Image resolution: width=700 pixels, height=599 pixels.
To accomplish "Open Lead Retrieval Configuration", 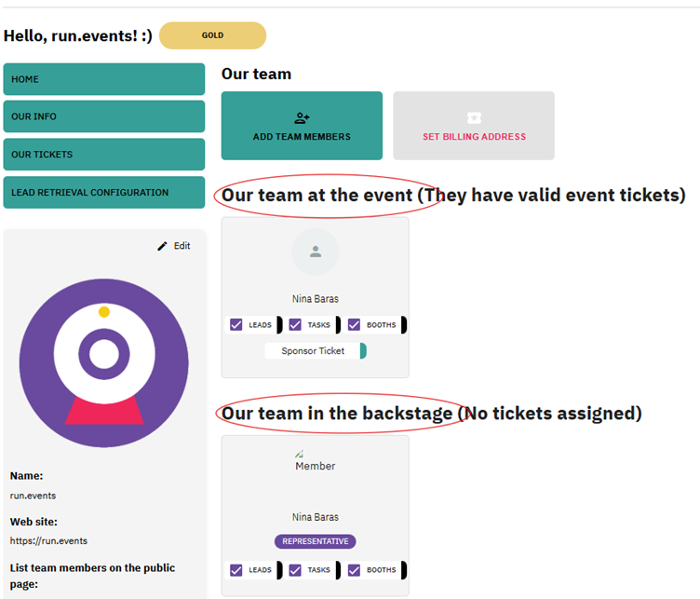I will (103, 193).
